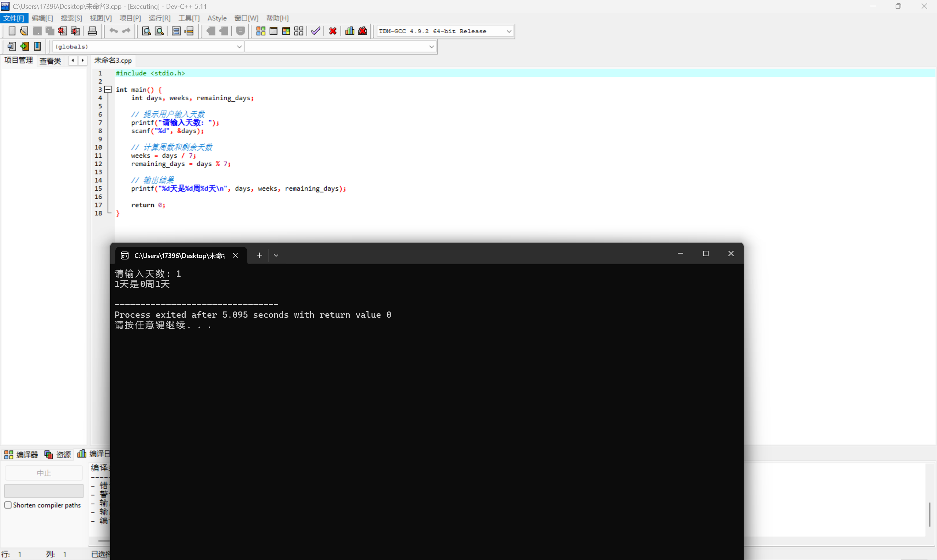This screenshot has height=560, width=937.
Task: Click the Compile icon (colored squares)
Action: click(260, 31)
